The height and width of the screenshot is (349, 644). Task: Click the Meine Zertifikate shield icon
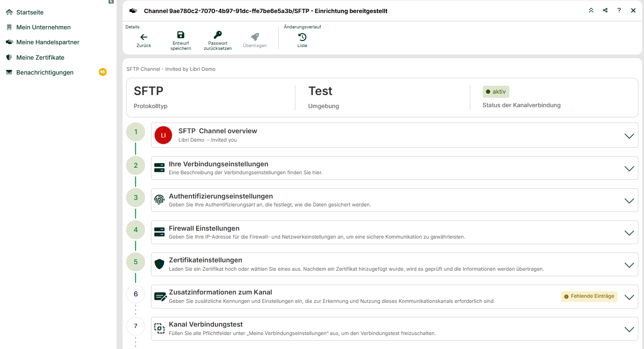(x=9, y=57)
